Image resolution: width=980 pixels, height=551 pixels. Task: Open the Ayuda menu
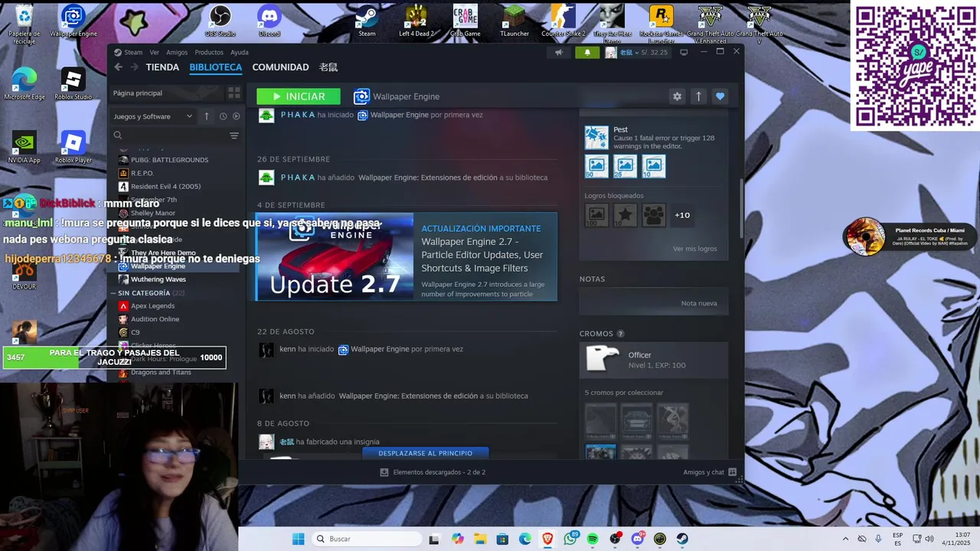(240, 52)
